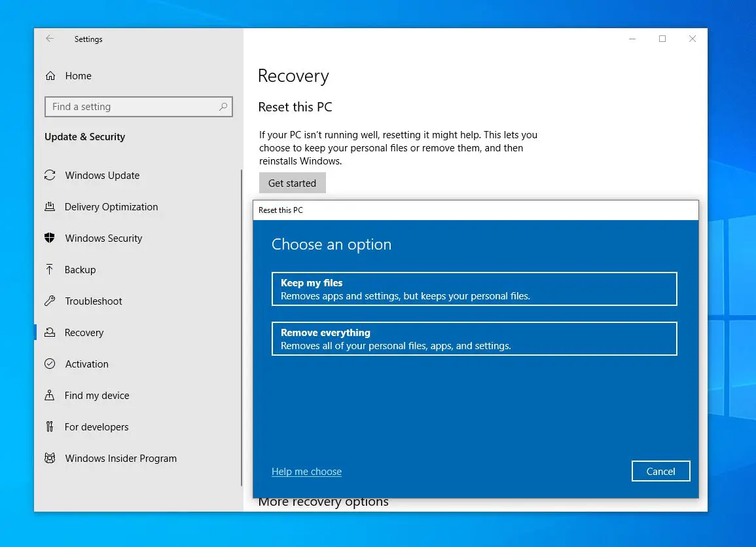Go to Delivery Optimization
The width and height of the screenshot is (756, 547).
[x=111, y=206]
